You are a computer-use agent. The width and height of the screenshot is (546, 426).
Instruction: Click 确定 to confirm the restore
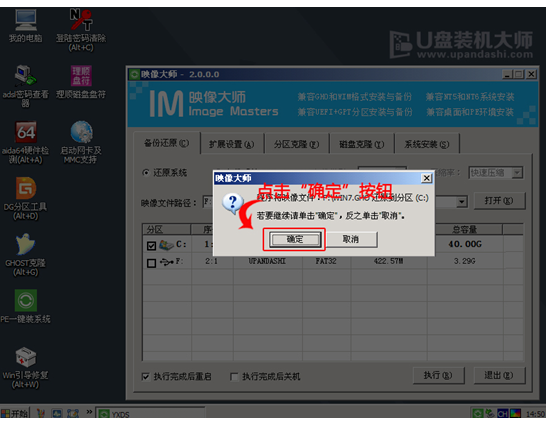point(295,239)
